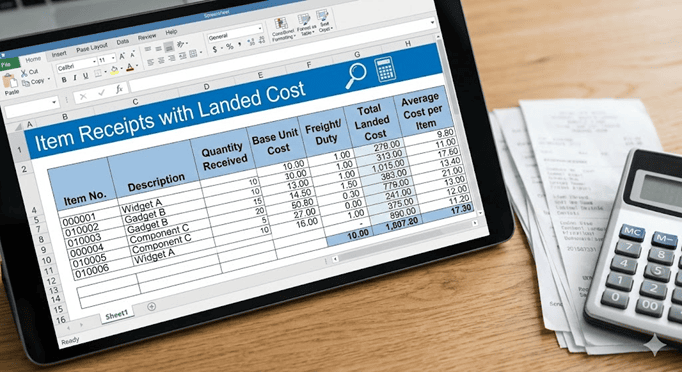Select the Center alignment icon
This screenshot has height=372, width=682.
point(161,60)
